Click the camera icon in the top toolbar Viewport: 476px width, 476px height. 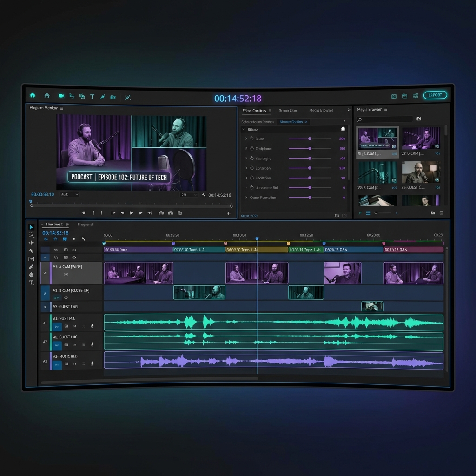pos(62,96)
